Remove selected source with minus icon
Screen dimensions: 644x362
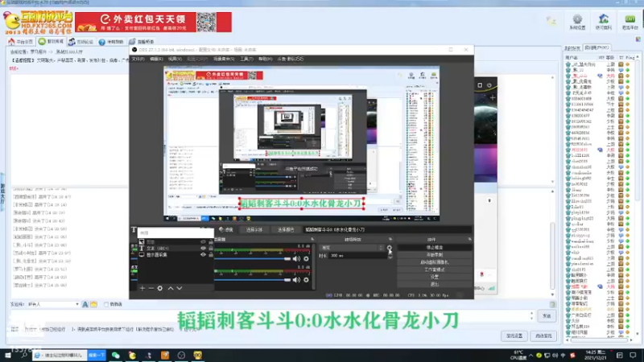151,288
